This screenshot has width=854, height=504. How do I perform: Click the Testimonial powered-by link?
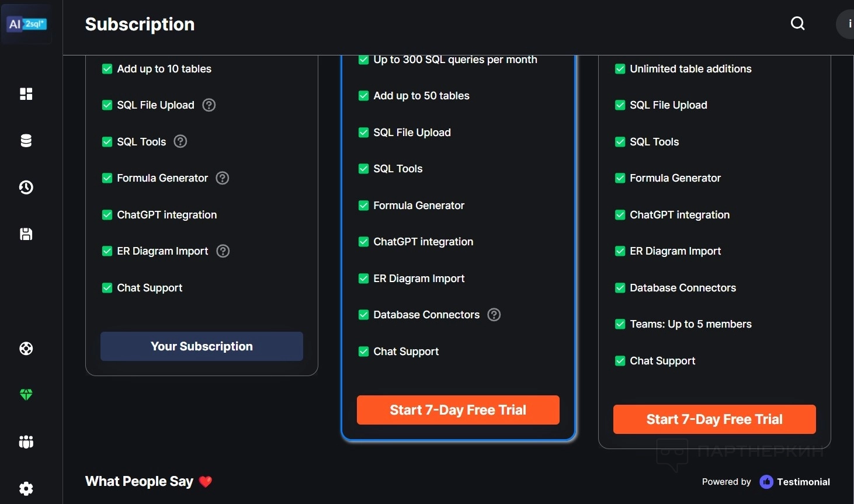(x=794, y=482)
